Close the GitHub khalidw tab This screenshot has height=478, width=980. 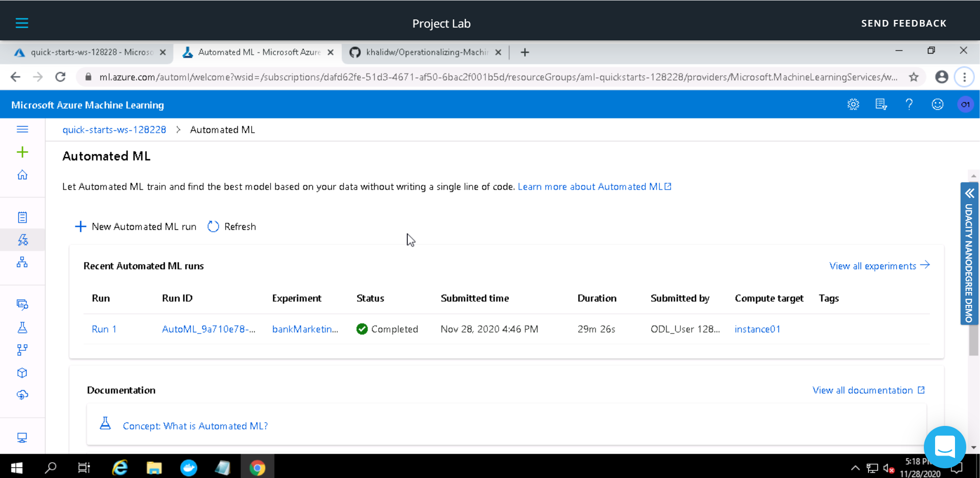pyautogui.click(x=498, y=52)
